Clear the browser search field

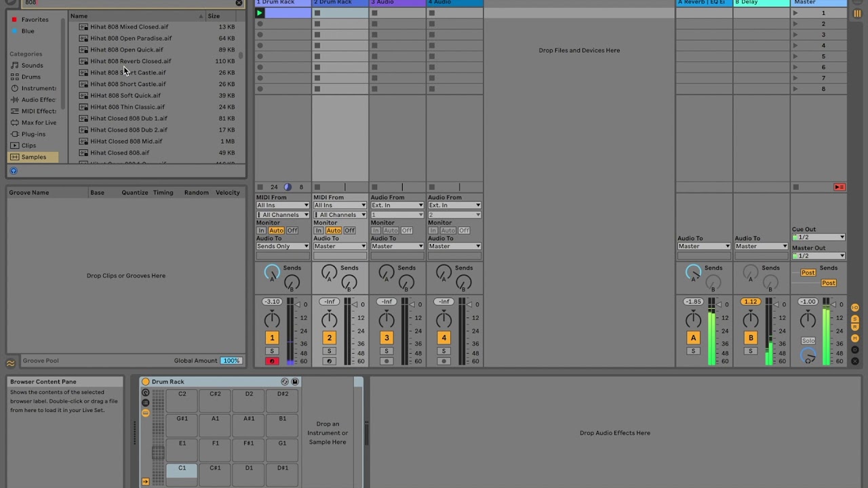tap(239, 3)
